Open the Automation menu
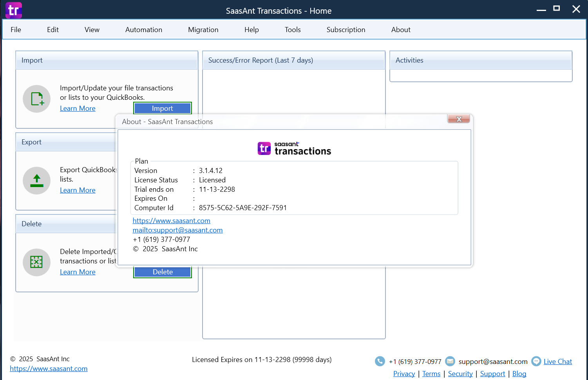 [x=144, y=30]
